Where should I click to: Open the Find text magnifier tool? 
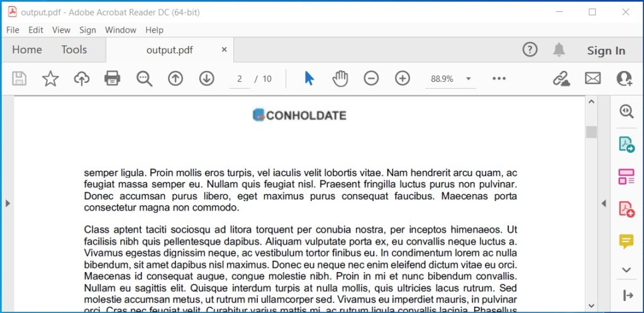pos(145,79)
